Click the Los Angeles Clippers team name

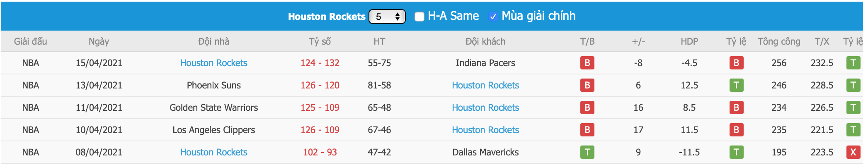pyautogui.click(x=213, y=130)
